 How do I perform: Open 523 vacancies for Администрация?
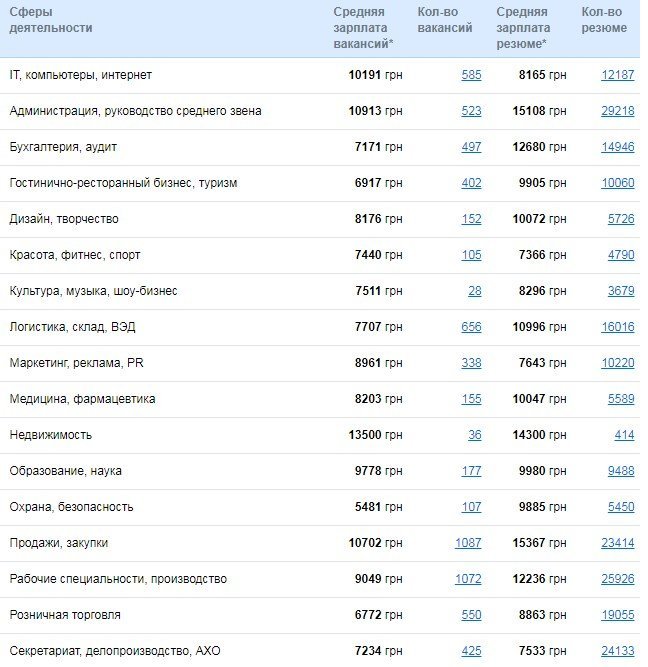[x=471, y=111]
